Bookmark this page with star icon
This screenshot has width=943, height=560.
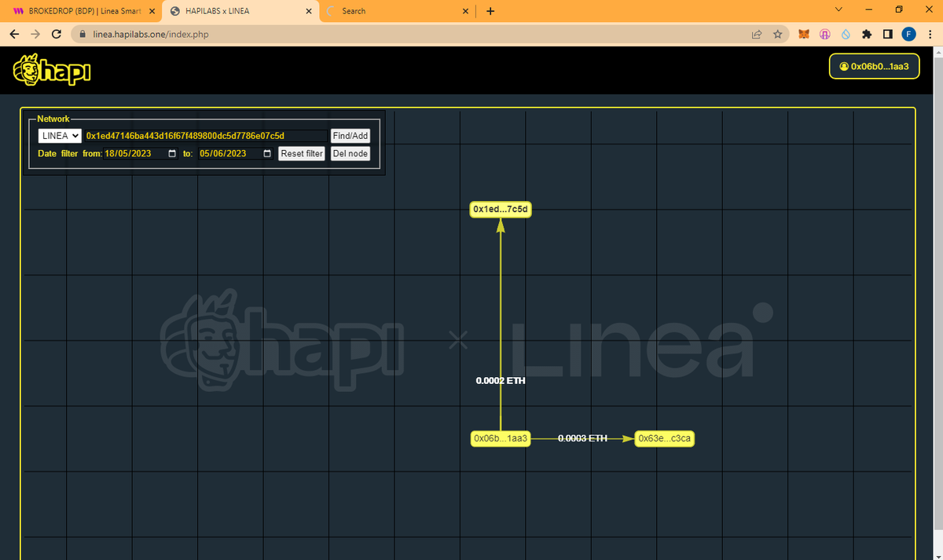(x=777, y=35)
